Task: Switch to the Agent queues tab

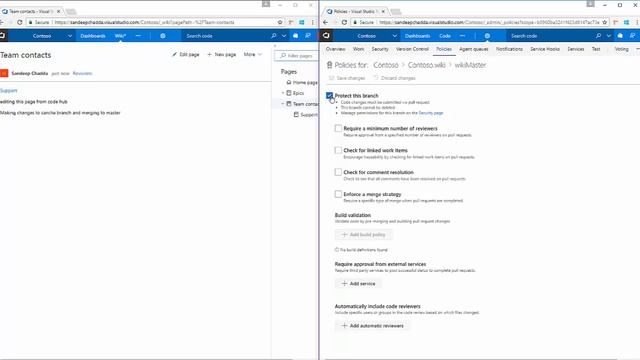Action: tap(473, 49)
